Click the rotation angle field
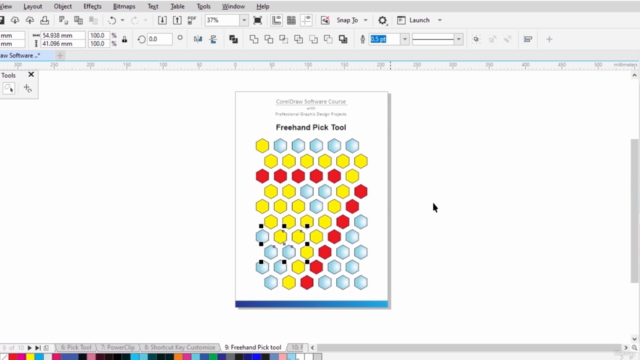Screen dimensions: 640x360 tap(159, 39)
